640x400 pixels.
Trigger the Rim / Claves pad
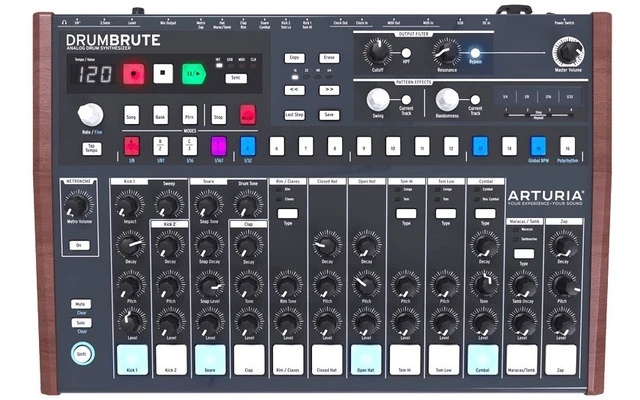(288, 360)
